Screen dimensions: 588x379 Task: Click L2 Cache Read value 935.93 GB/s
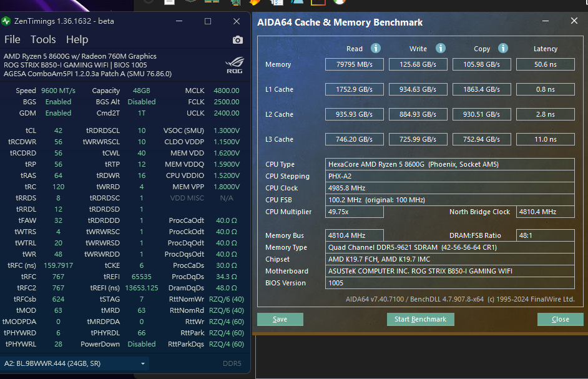tap(355, 114)
